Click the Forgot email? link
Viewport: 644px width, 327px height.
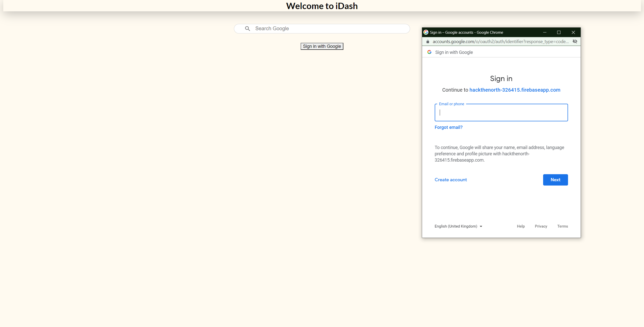[448, 127]
